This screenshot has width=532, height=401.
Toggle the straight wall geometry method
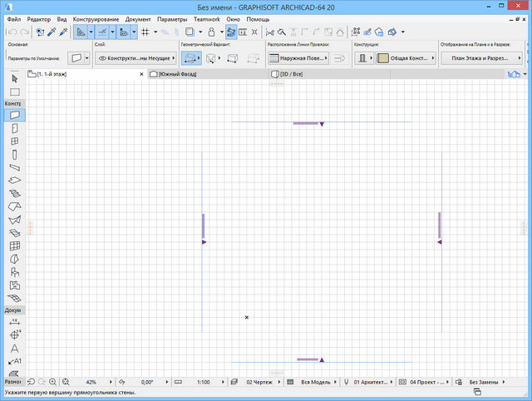[x=191, y=58]
